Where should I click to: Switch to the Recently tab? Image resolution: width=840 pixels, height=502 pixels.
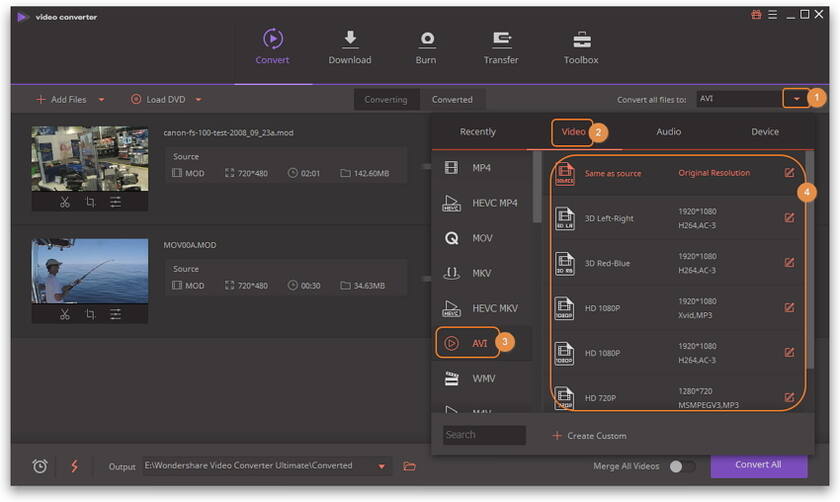(478, 132)
